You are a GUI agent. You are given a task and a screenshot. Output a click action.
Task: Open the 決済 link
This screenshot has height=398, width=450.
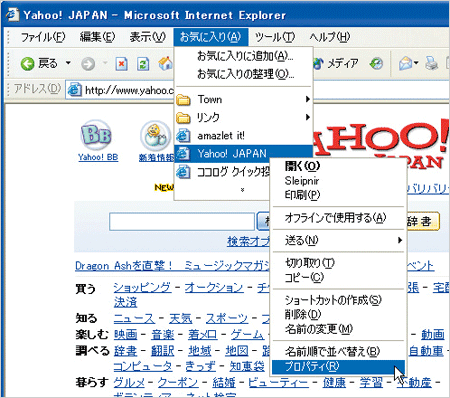point(125,302)
